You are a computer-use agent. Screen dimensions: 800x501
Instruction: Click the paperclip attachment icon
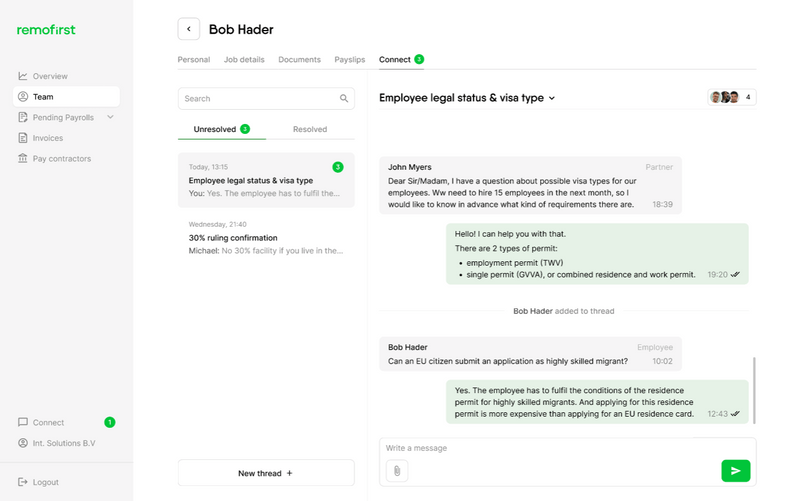tap(396, 470)
